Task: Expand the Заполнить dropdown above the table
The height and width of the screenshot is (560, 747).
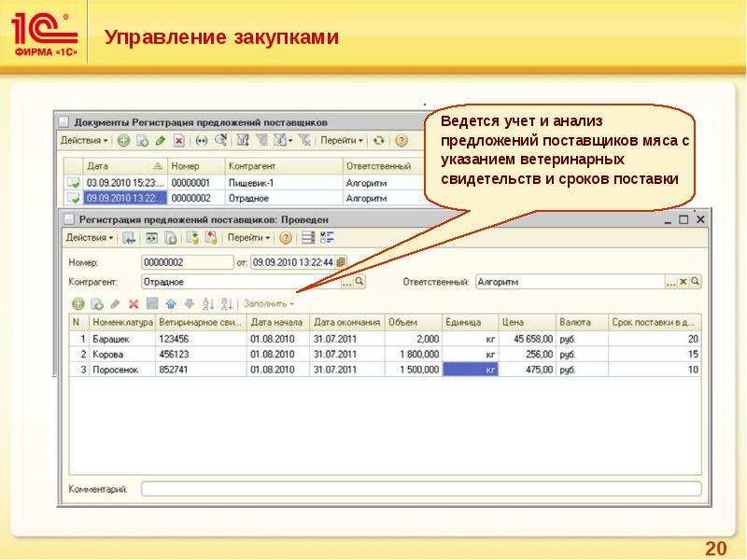Action: [268, 303]
